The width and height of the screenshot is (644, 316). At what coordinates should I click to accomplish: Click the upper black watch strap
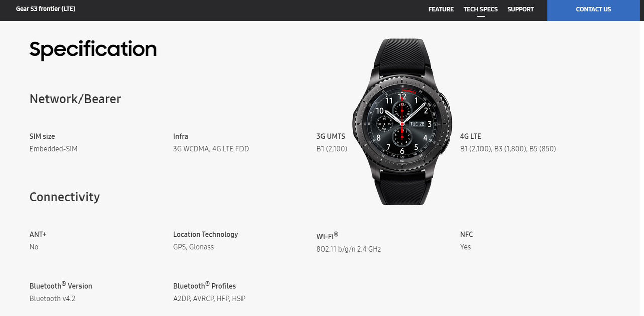(403, 55)
